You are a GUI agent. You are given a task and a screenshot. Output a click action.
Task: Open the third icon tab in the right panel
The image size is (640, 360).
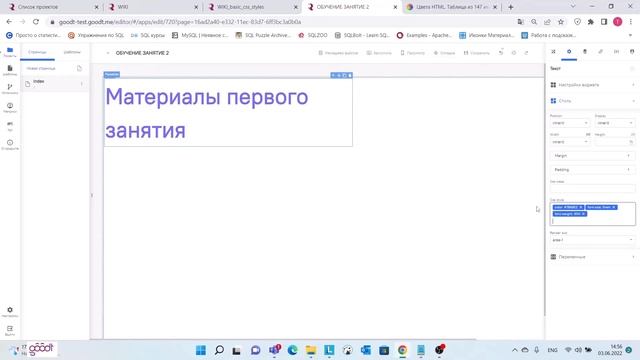[x=584, y=51]
